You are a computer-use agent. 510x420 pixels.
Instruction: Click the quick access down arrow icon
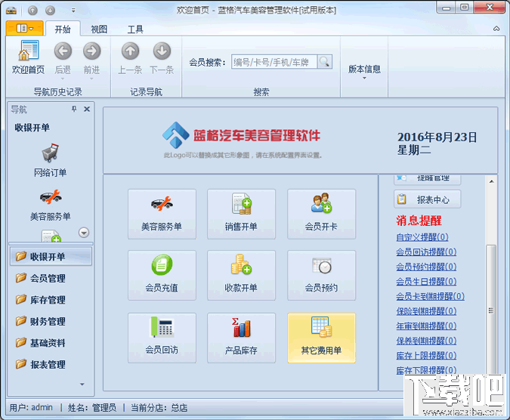pos(50,11)
